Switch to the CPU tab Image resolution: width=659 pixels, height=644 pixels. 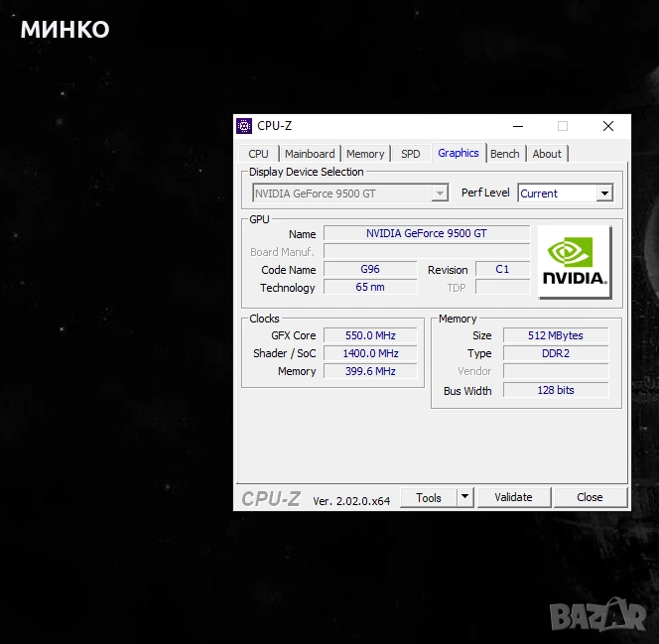point(258,154)
